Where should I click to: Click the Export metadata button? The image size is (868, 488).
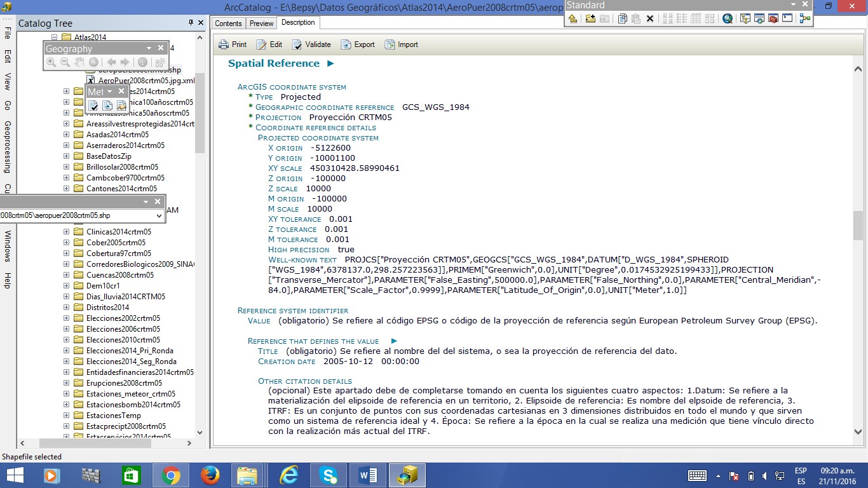pos(358,44)
